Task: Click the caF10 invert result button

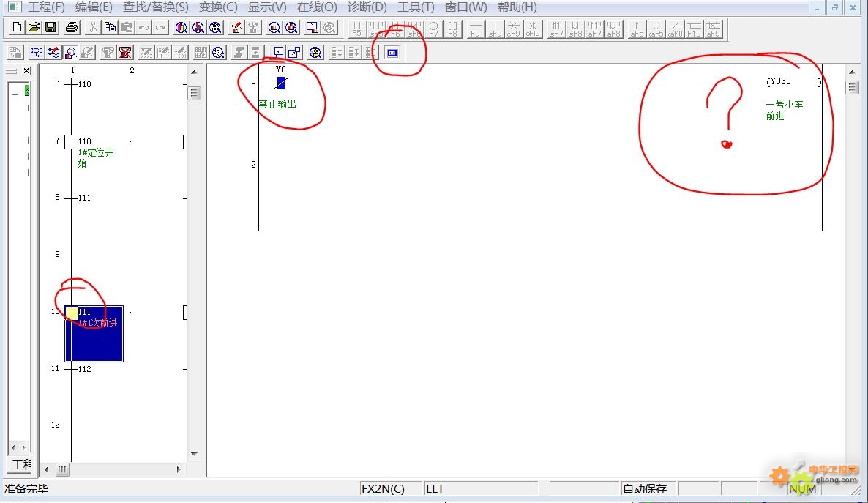Action: (676, 29)
